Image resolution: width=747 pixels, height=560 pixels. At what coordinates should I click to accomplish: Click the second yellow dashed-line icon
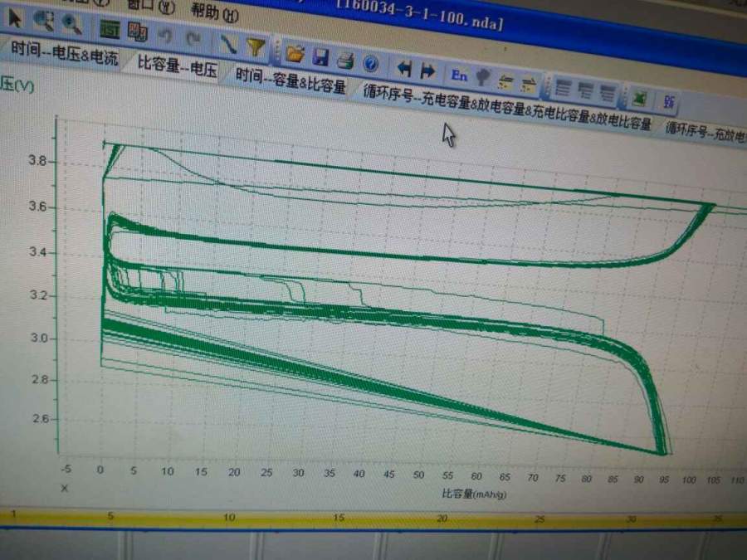pos(529,85)
